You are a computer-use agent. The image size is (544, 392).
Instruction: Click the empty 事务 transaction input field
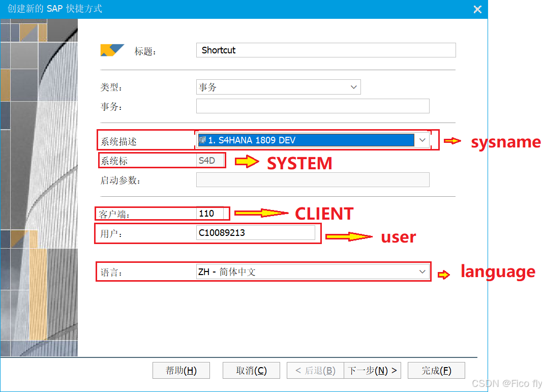(x=313, y=106)
